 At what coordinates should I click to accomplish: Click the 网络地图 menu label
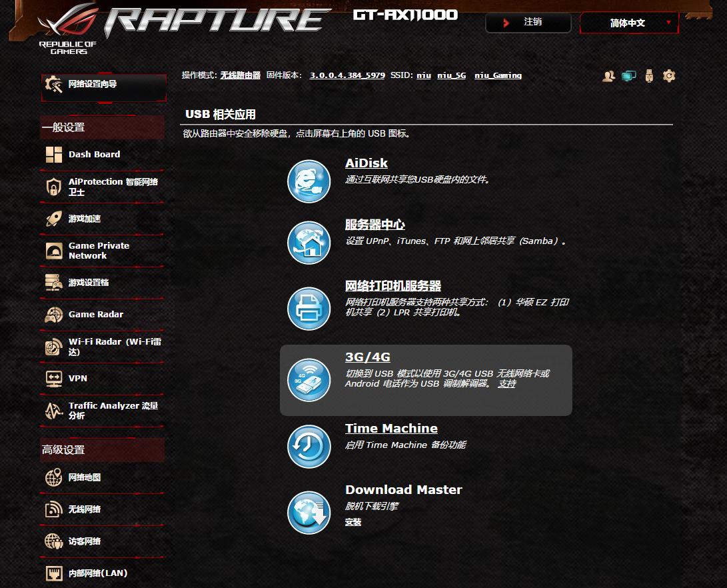[85, 477]
